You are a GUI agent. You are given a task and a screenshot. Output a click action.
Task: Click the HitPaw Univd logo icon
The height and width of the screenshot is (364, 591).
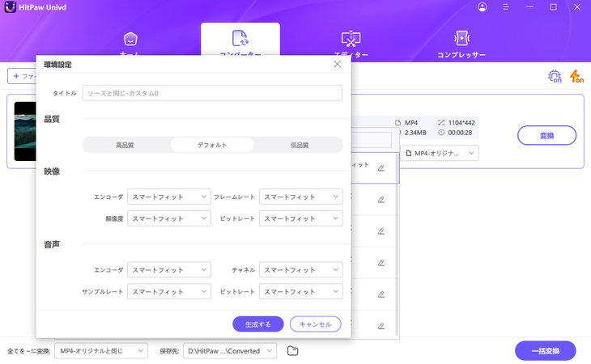11,7
